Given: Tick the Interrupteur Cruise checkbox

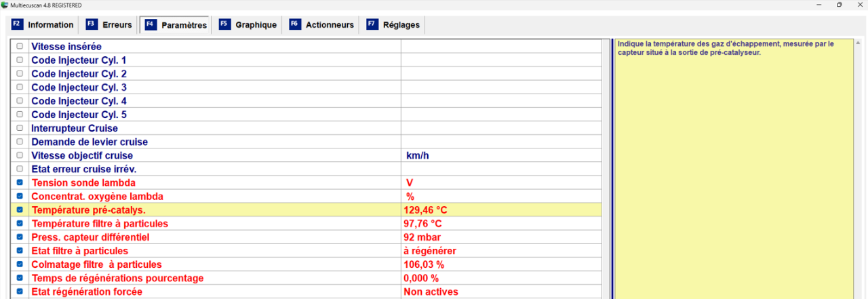Looking at the screenshot, I should pos(20,128).
